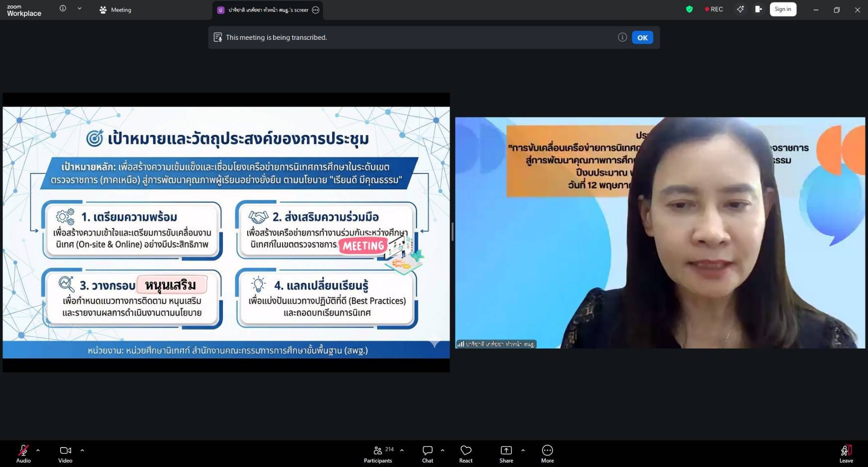Image resolution: width=868 pixels, height=467 pixels.
Task: Expand dropdown chevron beside meeting info
Action: [x=79, y=8]
